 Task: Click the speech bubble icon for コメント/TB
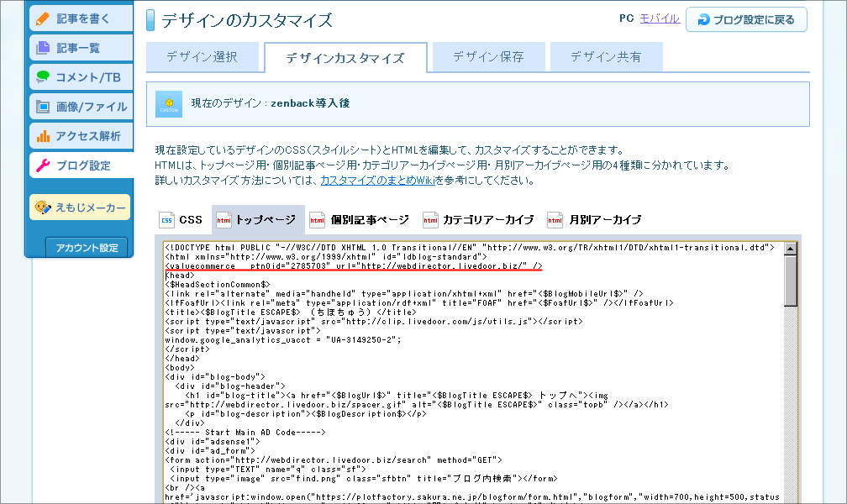[x=43, y=76]
